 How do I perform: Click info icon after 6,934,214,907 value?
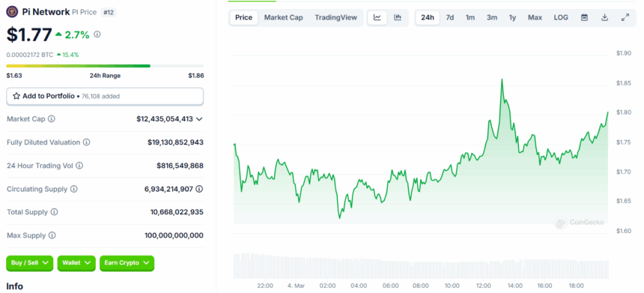point(199,189)
